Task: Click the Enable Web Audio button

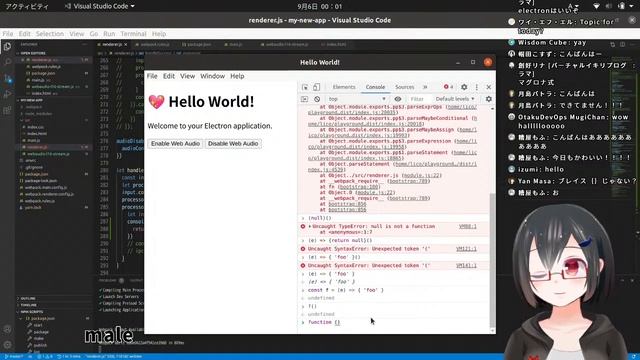Action: pyautogui.click(x=175, y=144)
